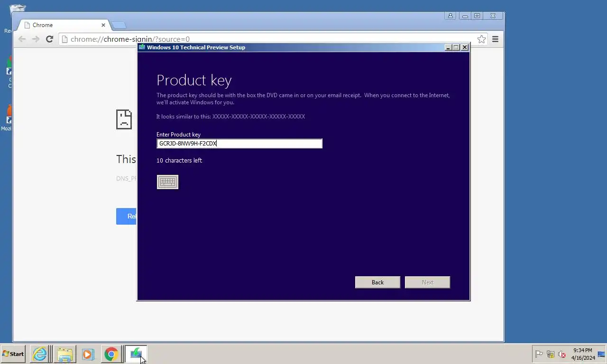The height and width of the screenshot is (364, 607).
Task: Close the Chrome tab
Action: click(x=103, y=25)
